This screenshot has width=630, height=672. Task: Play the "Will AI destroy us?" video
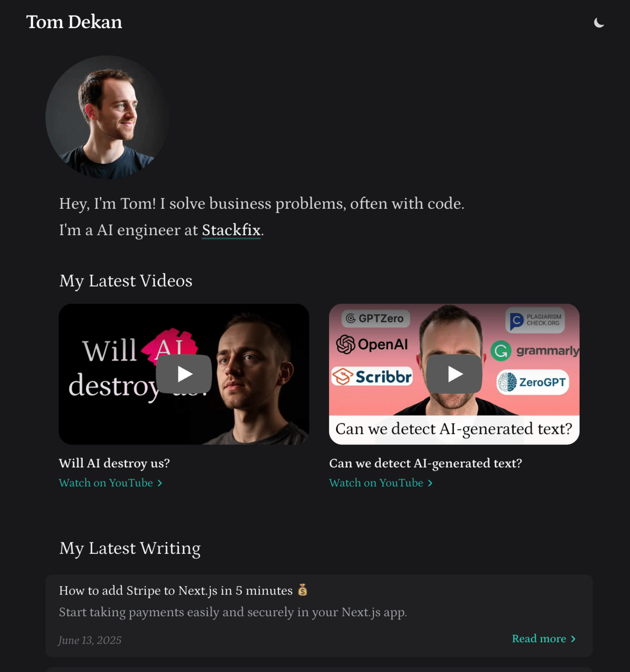coord(184,374)
